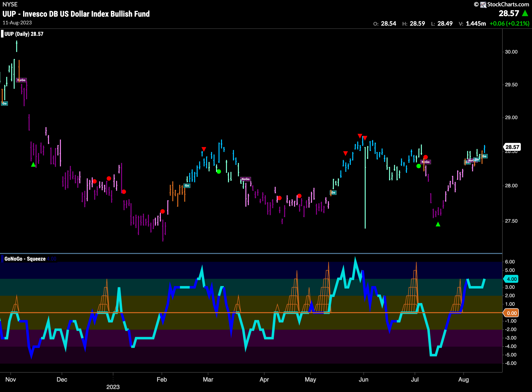
Task: Click the -3.00 oscillator axis label
Action: pos(511,338)
